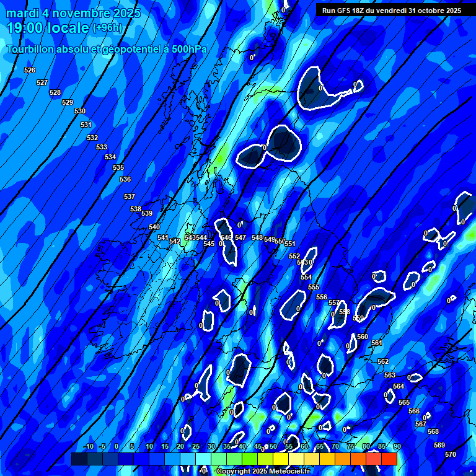Click the 540 contour label

pyautogui.click(x=154, y=227)
